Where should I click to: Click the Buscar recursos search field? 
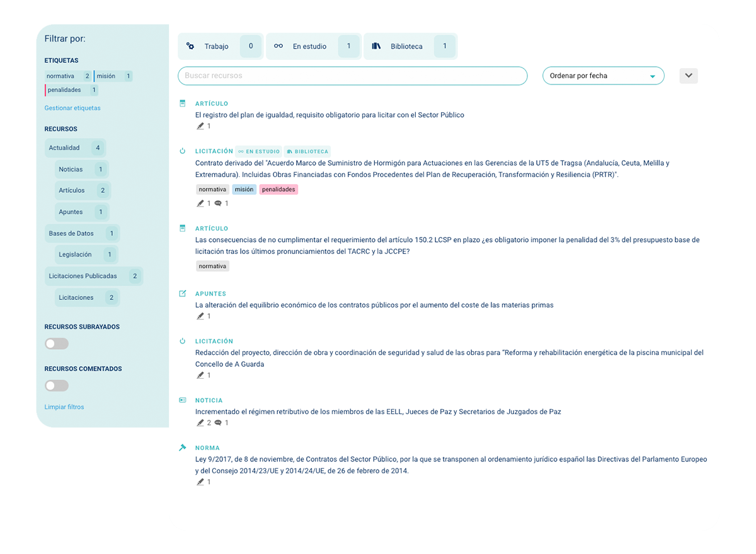352,76
